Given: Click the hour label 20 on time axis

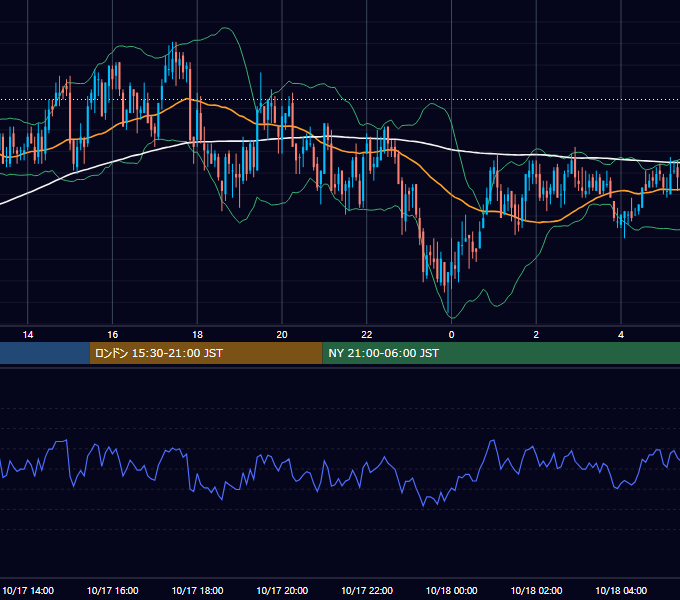Looking at the screenshot, I should coord(282,335).
